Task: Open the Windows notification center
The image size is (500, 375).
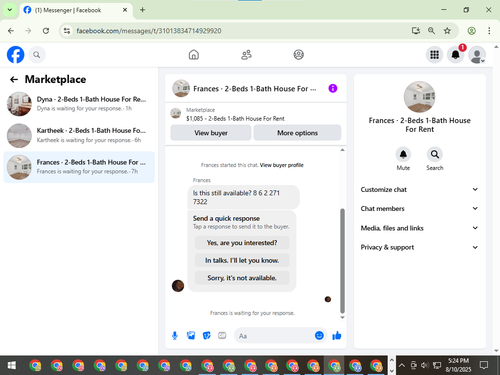Action: (x=484, y=365)
